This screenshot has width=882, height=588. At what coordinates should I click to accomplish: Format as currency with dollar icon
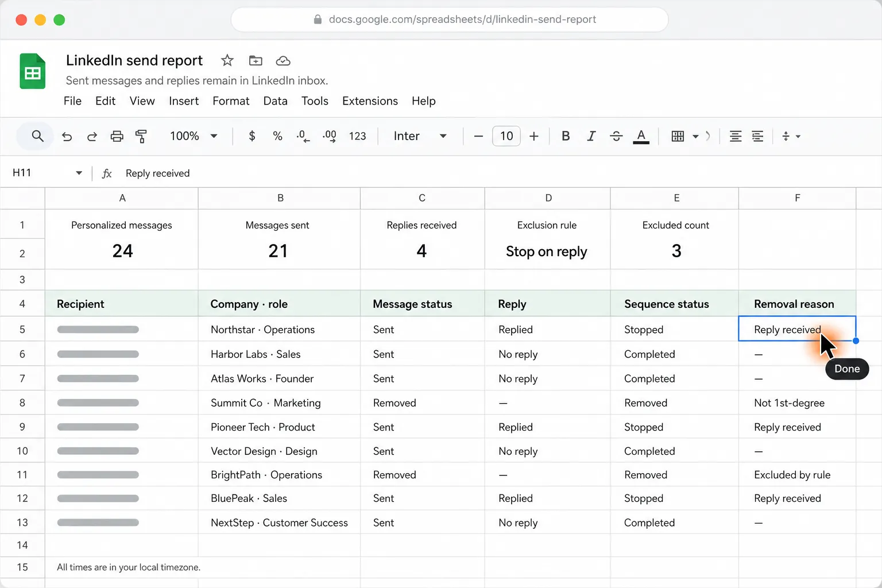252,136
